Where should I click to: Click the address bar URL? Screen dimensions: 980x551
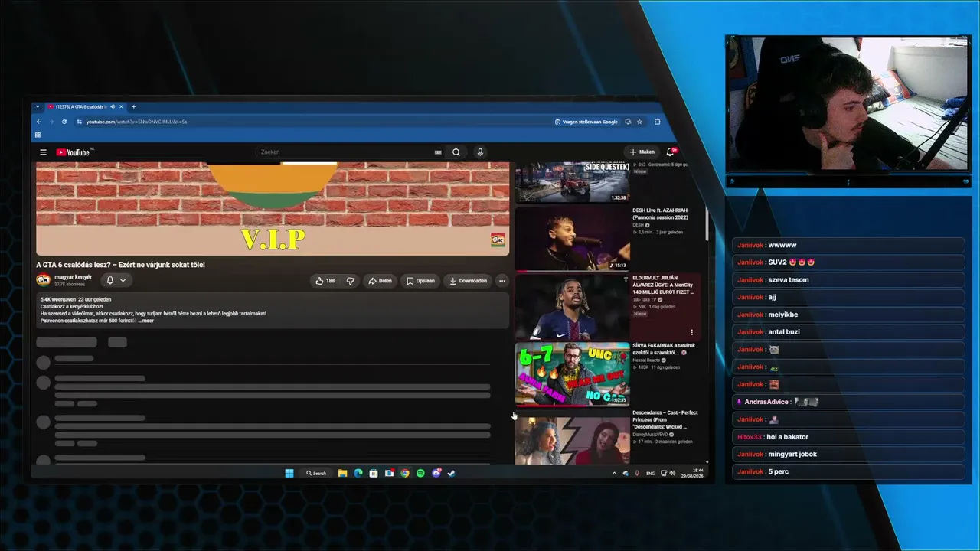pyautogui.click(x=136, y=122)
